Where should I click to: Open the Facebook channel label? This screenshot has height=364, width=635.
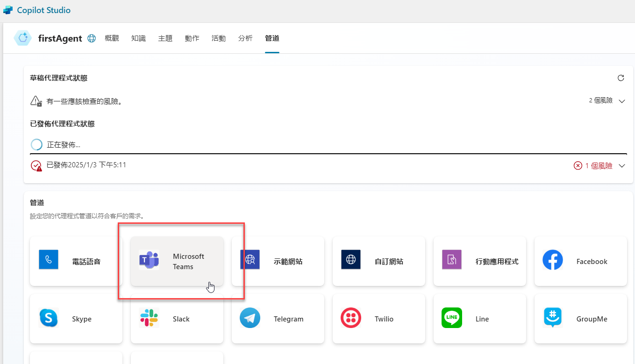pyautogui.click(x=592, y=262)
